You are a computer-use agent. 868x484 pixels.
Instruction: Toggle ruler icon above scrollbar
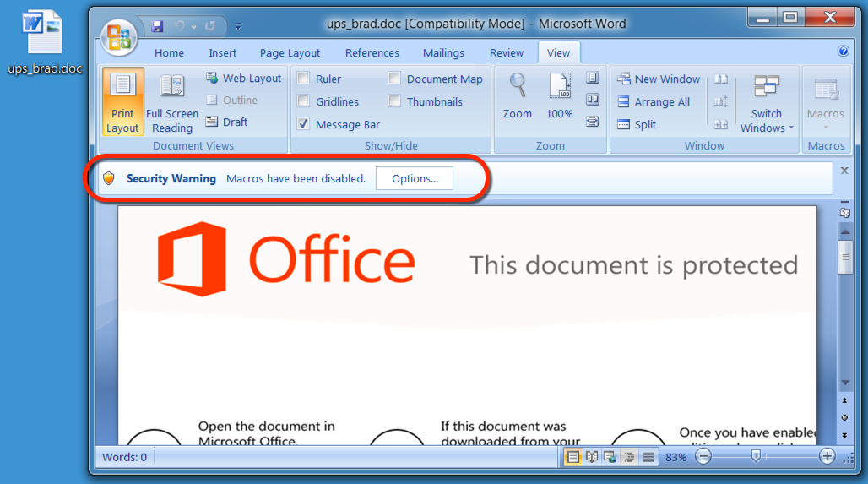(844, 213)
